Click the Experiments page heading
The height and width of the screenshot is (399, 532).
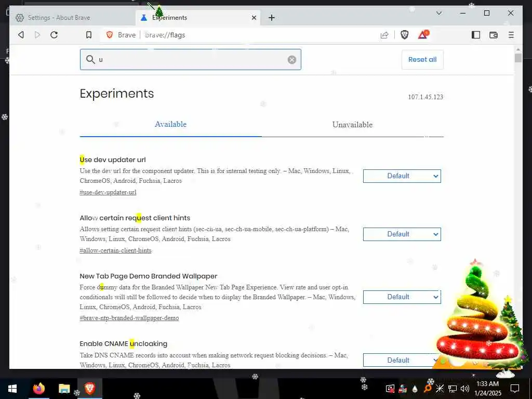click(x=117, y=94)
